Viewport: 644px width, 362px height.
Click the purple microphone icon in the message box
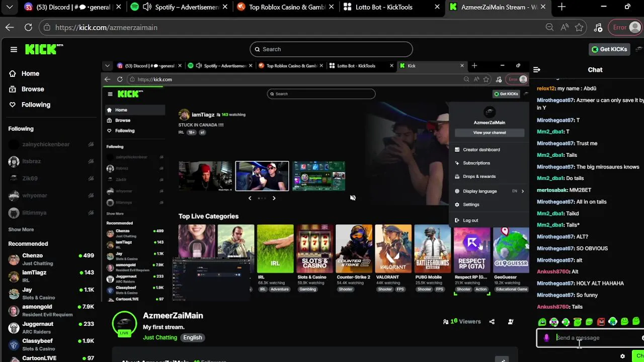(546, 338)
